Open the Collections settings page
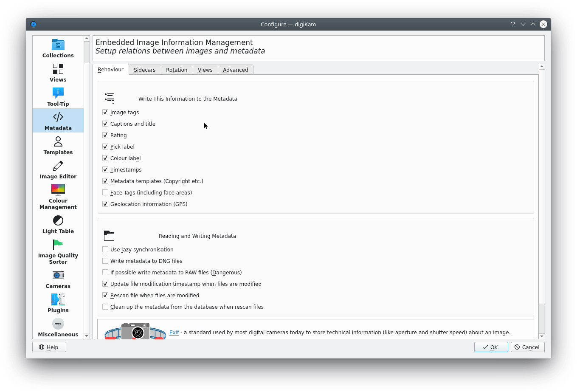 click(58, 48)
